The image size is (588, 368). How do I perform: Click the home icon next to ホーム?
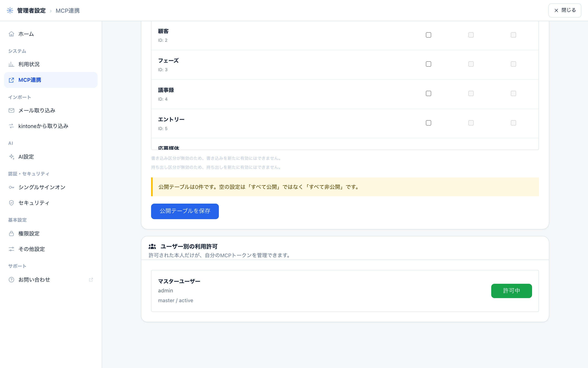[11, 34]
